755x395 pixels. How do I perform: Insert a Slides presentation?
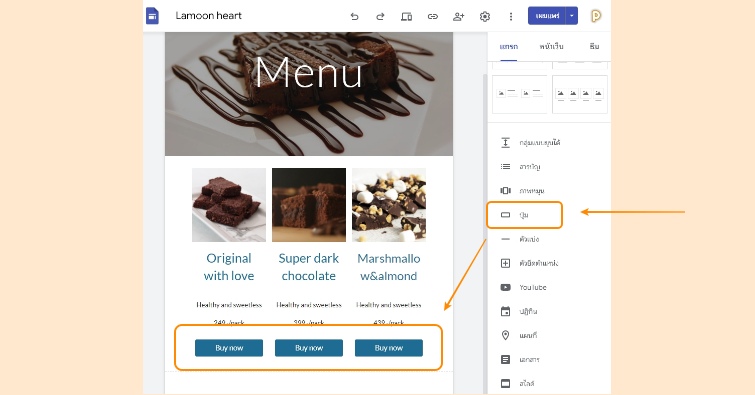click(517, 383)
